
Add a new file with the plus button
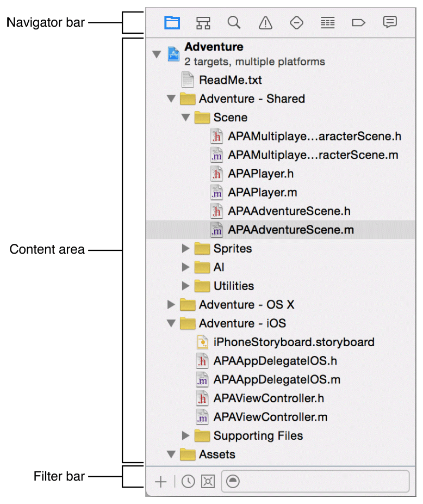point(161,481)
